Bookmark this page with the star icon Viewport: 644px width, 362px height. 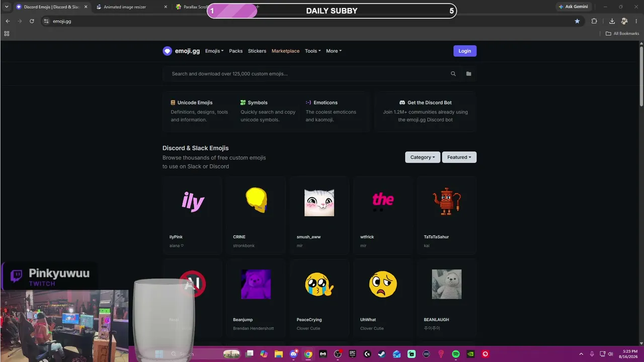(577, 21)
